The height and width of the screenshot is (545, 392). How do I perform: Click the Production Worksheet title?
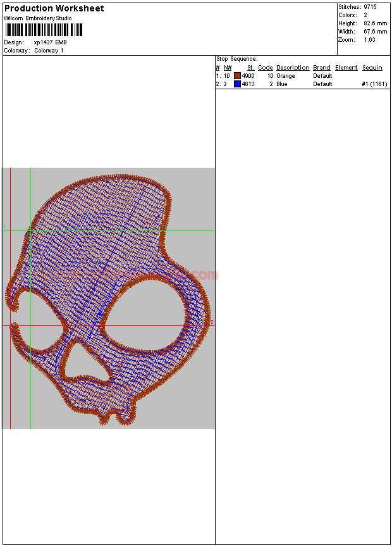(x=54, y=8)
